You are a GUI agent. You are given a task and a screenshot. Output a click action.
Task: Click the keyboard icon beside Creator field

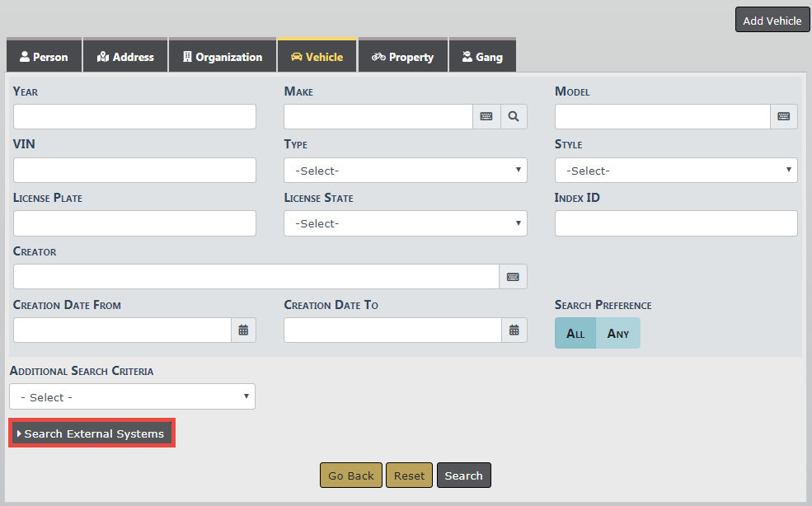pos(513,277)
